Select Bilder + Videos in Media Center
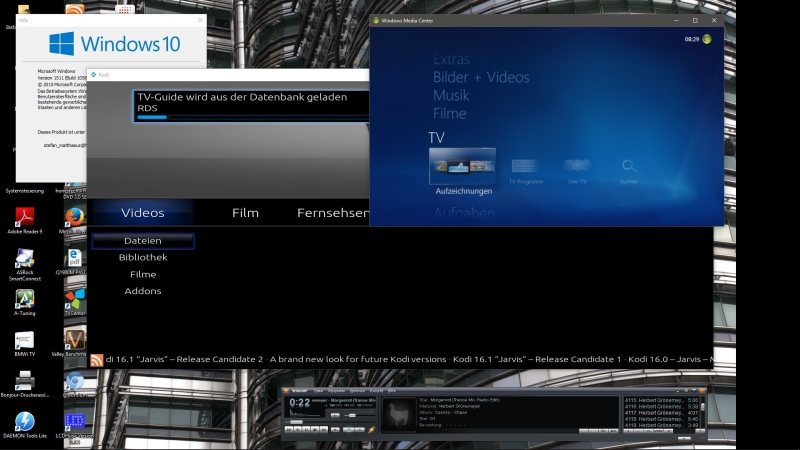This screenshot has height=450, width=800. pyautogui.click(x=481, y=78)
